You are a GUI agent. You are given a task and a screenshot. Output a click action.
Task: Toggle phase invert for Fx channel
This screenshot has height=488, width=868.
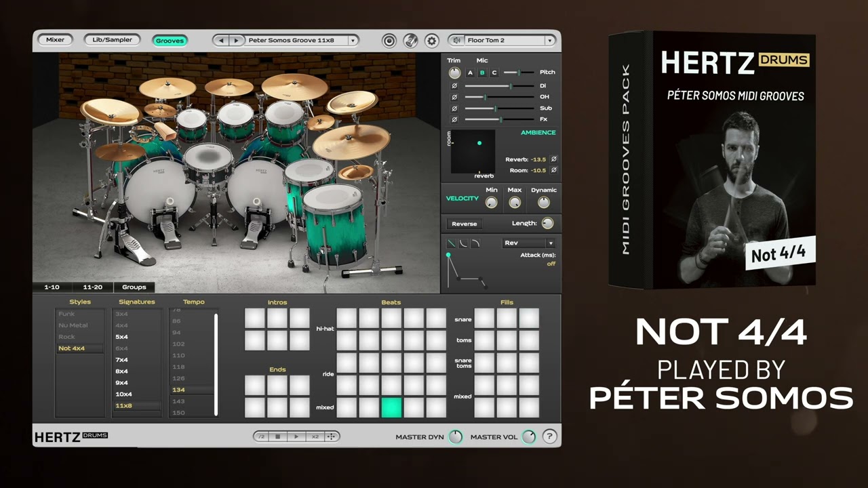coord(454,119)
